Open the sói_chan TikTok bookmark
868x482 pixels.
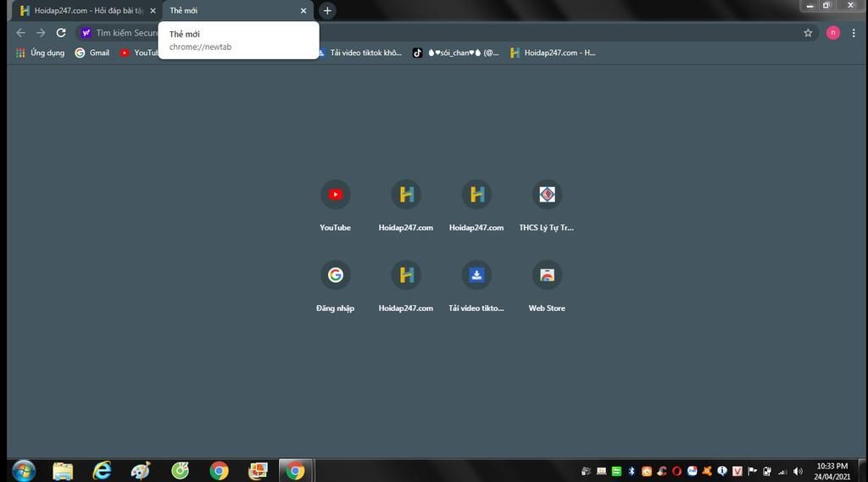click(455, 53)
